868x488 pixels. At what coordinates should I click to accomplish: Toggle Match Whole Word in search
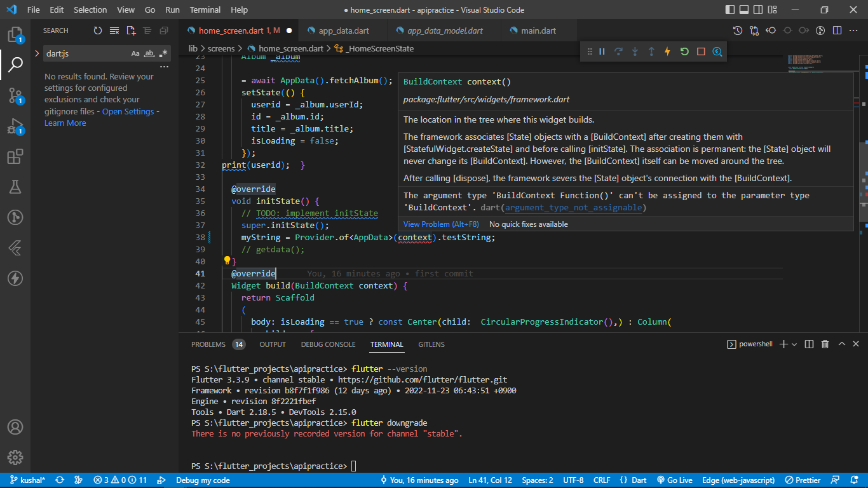pyautogui.click(x=149, y=53)
